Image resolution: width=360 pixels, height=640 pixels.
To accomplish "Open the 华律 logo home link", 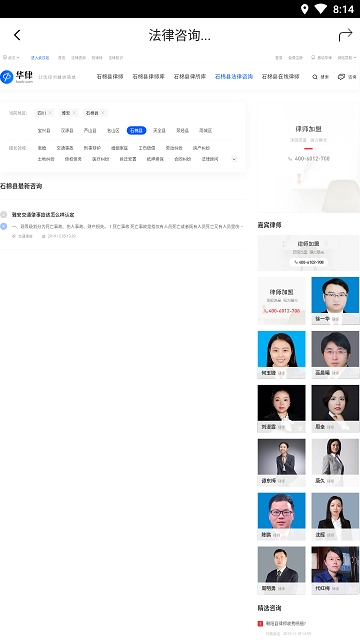I will click(x=17, y=76).
